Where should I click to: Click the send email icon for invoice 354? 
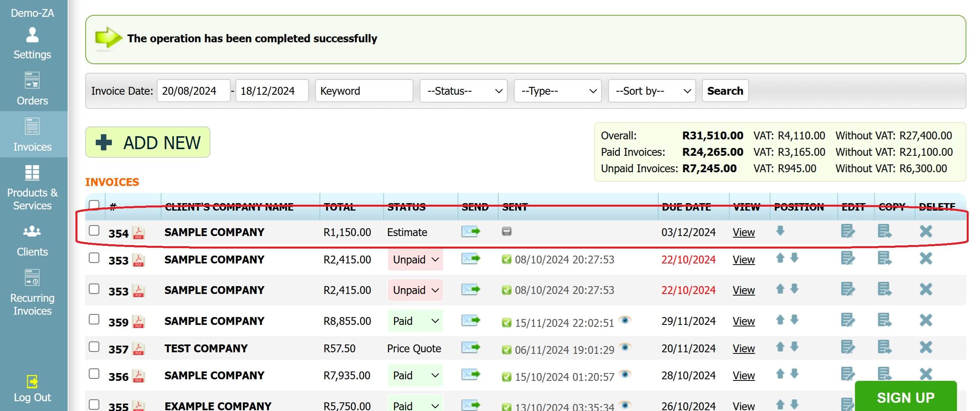tap(471, 232)
